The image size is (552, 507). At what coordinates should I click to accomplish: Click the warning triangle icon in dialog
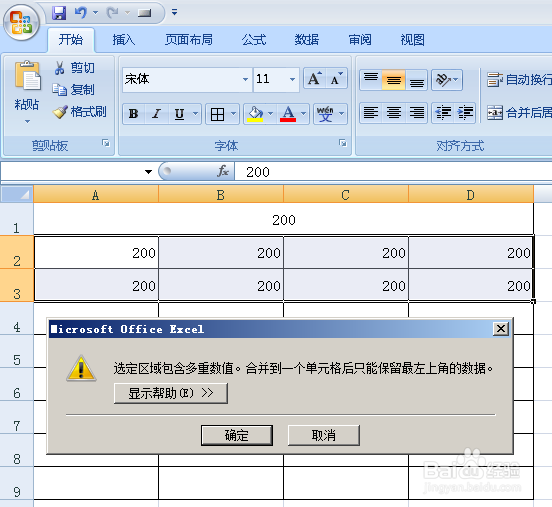point(81,368)
